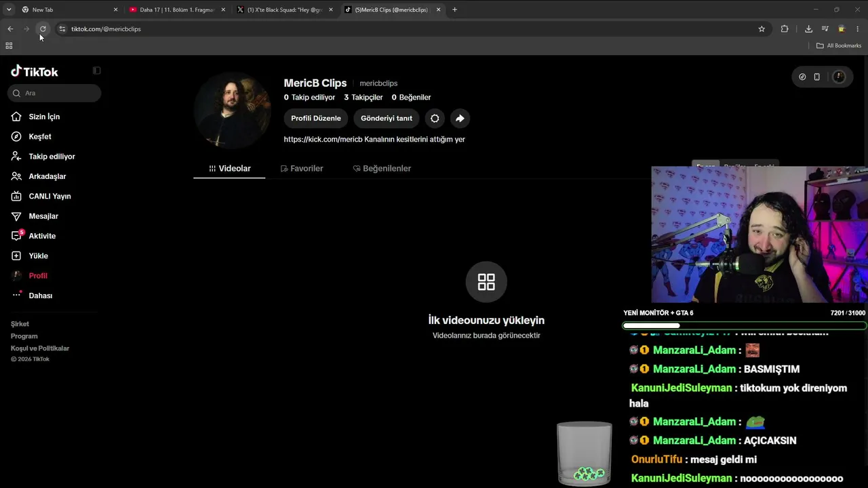Close the X'te Black Squad tab

coord(331,9)
